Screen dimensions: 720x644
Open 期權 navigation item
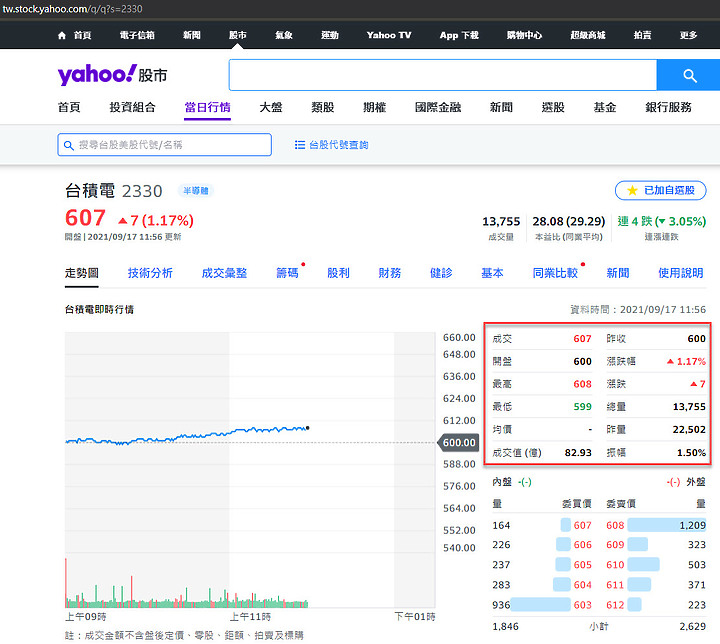pos(374,107)
